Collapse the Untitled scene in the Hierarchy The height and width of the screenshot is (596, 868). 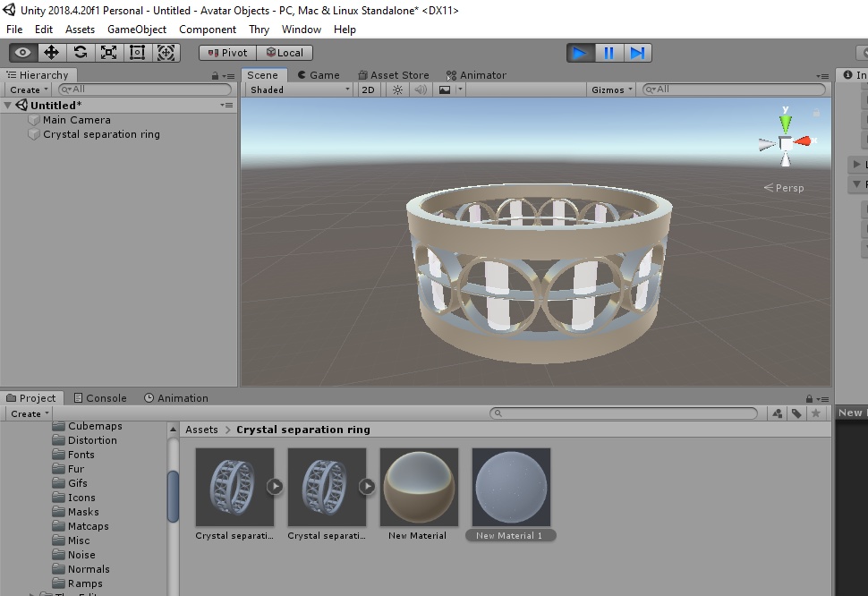pyautogui.click(x=7, y=105)
